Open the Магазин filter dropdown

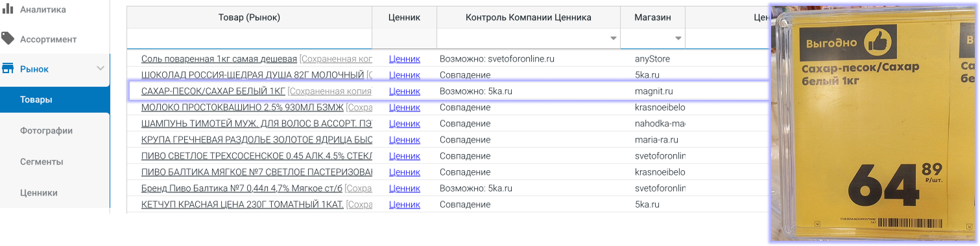(x=678, y=39)
